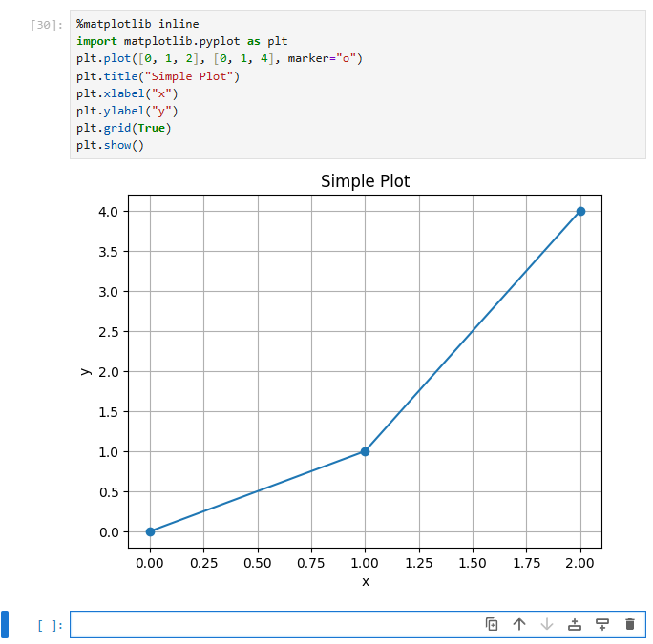Insert a cell below the current one
Image resolution: width=653 pixels, height=644 pixels.
[x=602, y=624]
